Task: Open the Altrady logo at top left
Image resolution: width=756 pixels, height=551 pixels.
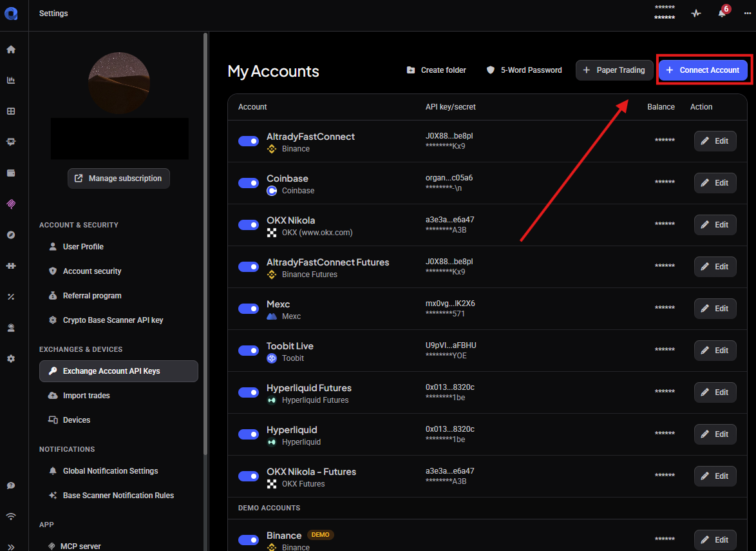Action: click(11, 14)
